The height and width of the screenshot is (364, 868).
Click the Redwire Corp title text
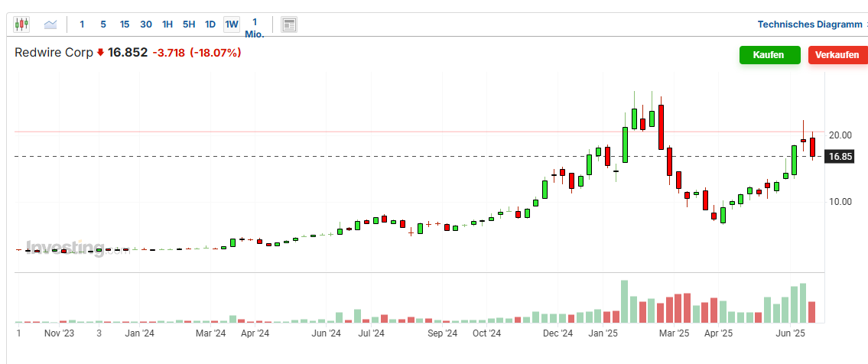coord(54,53)
